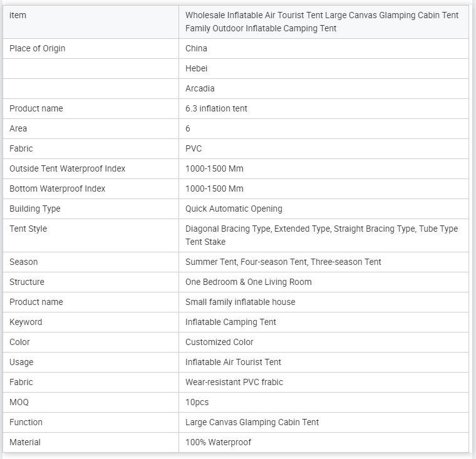Select the 'Small family inflatable house' value
476x459 pixels.
point(240,302)
